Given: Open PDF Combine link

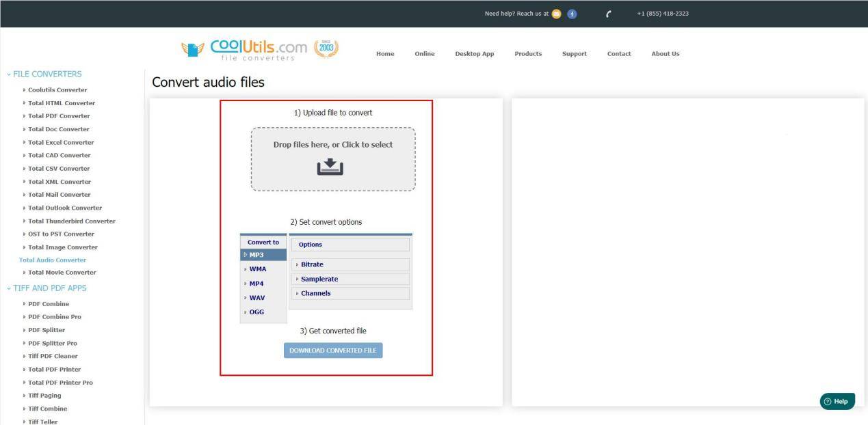Looking at the screenshot, I should coord(49,304).
